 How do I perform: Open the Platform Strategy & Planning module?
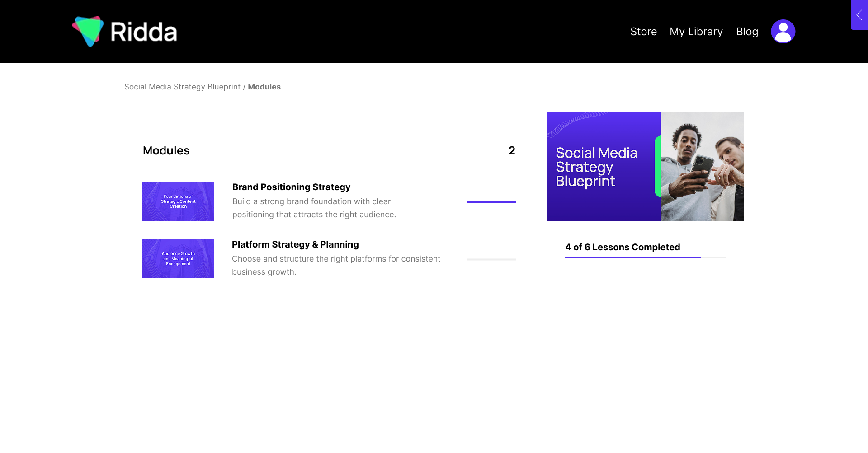(295, 244)
